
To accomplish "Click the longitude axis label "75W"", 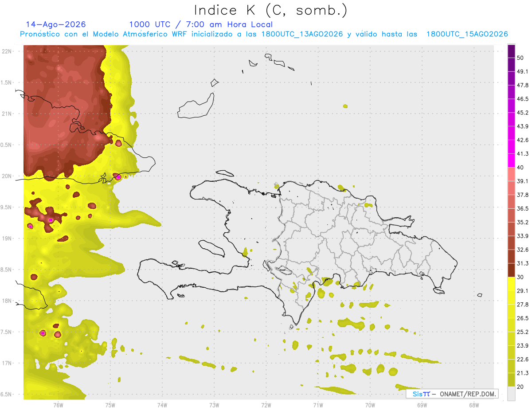I will (110, 405).
